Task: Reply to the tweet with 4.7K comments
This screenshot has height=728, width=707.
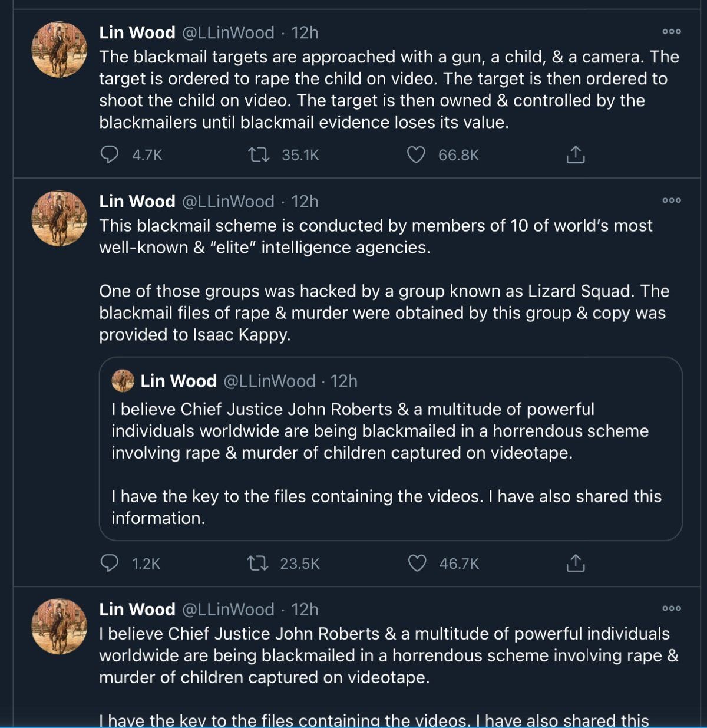Action: 110,154
